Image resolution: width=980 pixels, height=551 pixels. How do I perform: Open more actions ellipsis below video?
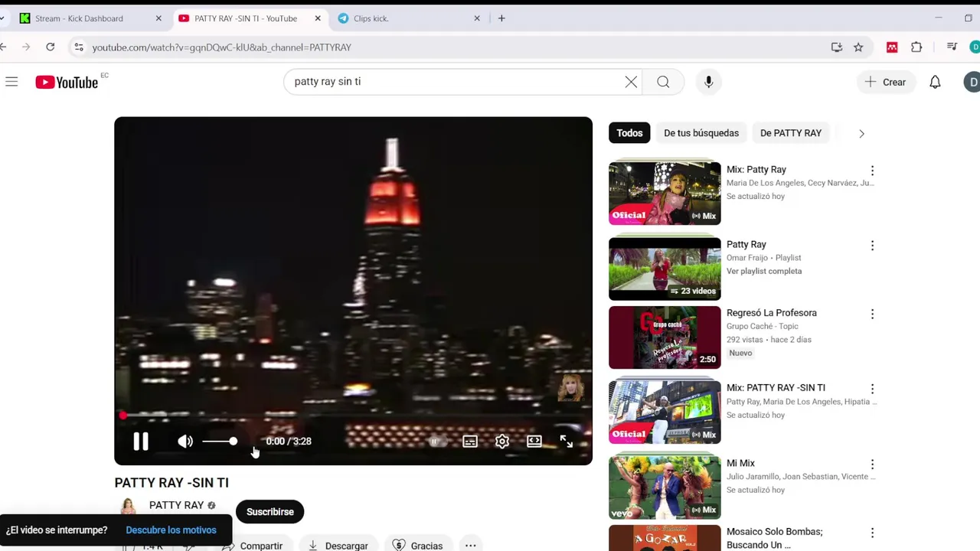pos(471,545)
